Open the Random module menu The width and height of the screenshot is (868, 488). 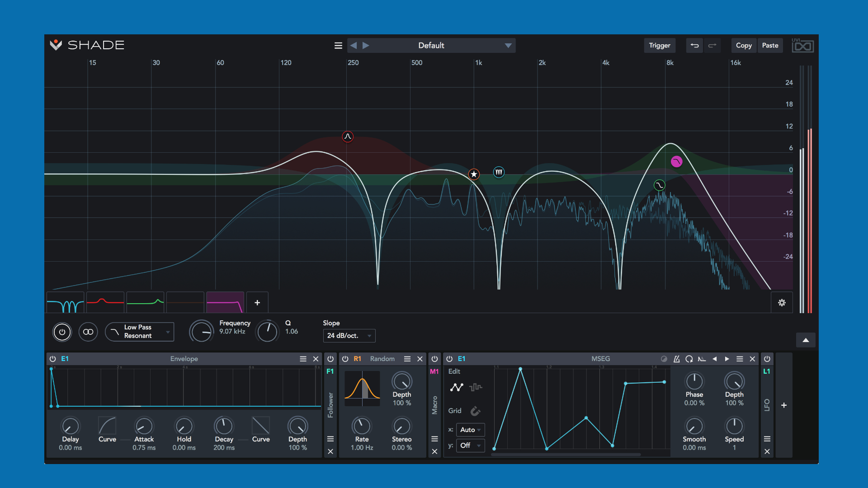[x=407, y=359]
